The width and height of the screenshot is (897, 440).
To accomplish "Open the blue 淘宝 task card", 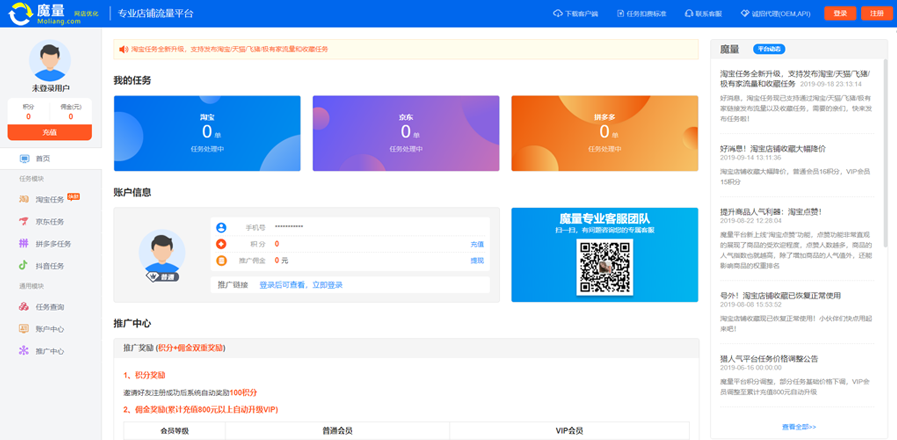I will (207, 133).
